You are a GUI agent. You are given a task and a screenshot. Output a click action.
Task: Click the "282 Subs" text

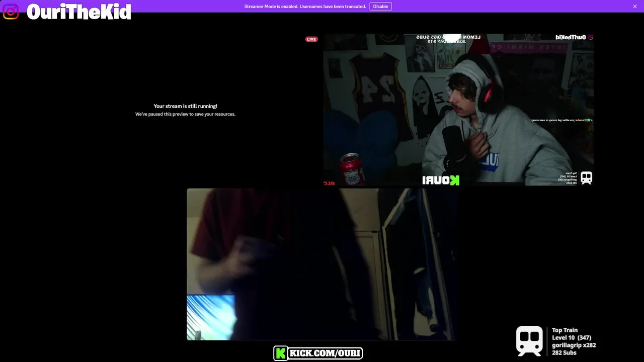(x=564, y=353)
